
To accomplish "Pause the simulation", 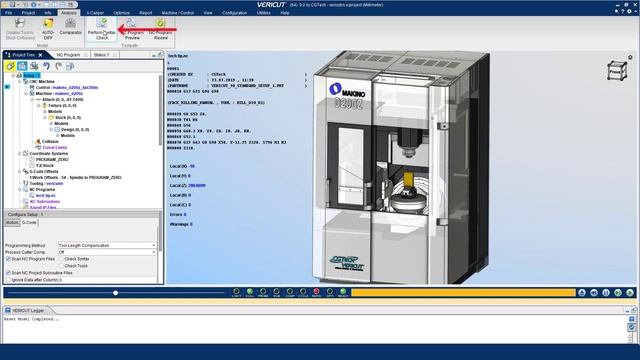I will click(606, 293).
